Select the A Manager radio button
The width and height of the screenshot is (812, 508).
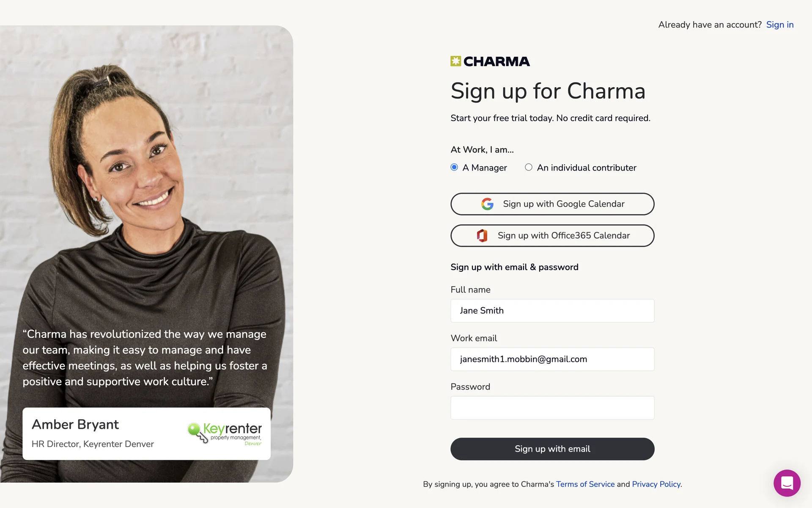(x=454, y=167)
